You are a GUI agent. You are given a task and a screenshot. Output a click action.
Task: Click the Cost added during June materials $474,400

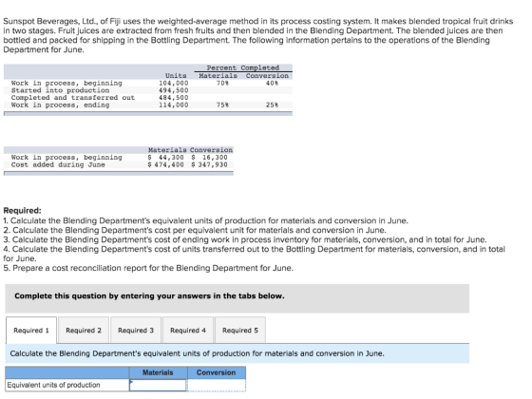(166, 164)
